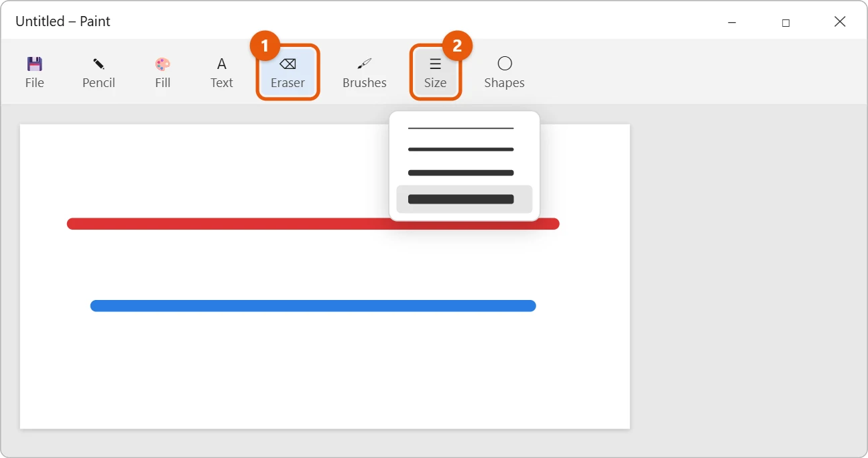Screen dimensions: 868x458
Task: Pick the thickest line size option
Action: click(464, 199)
